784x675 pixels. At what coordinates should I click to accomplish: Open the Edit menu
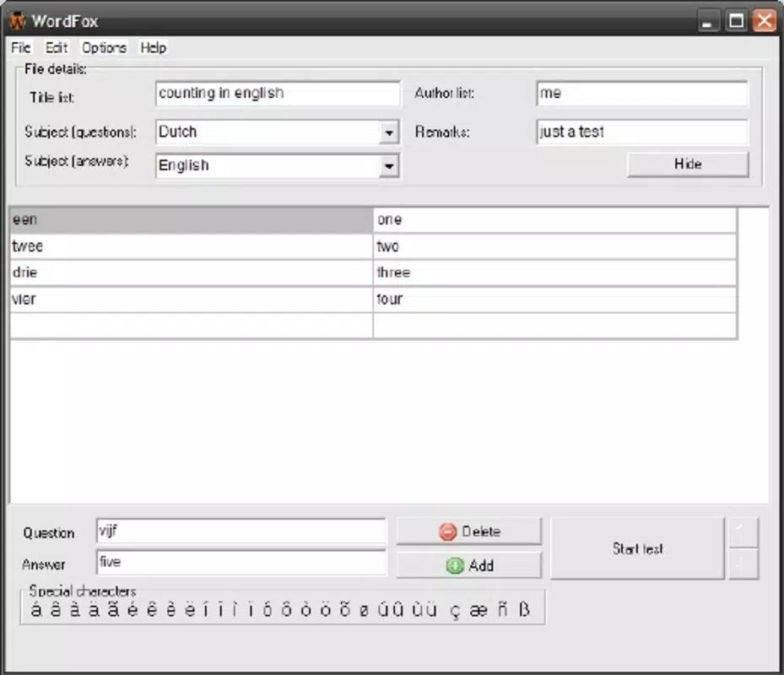coord(56,47)
